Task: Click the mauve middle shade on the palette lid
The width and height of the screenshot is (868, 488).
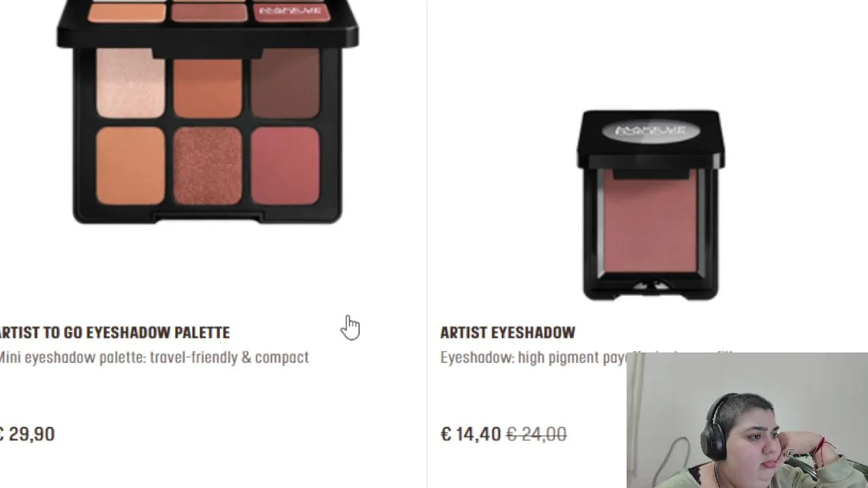Action: [209, 12]
